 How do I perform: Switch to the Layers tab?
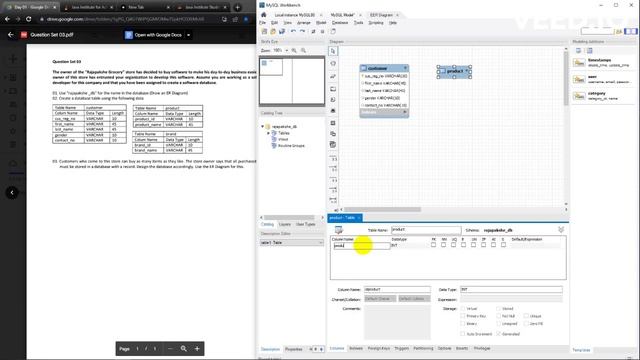[x=284, y=224]
